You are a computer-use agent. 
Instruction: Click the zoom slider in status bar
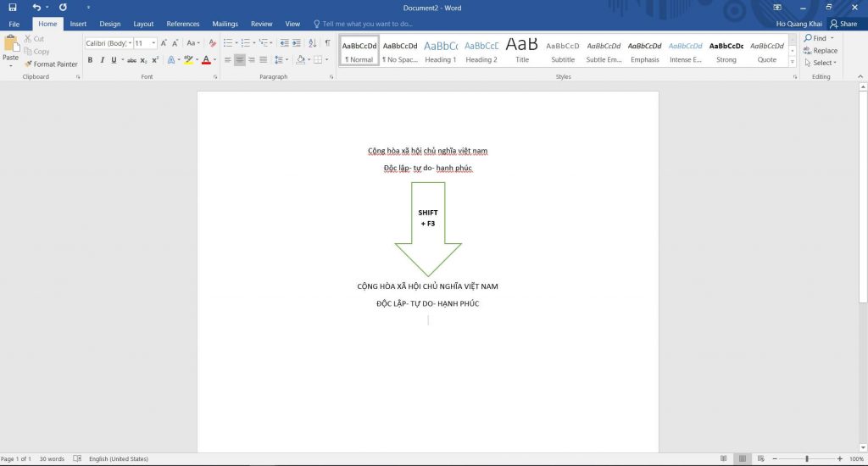(x=807, y=458)
